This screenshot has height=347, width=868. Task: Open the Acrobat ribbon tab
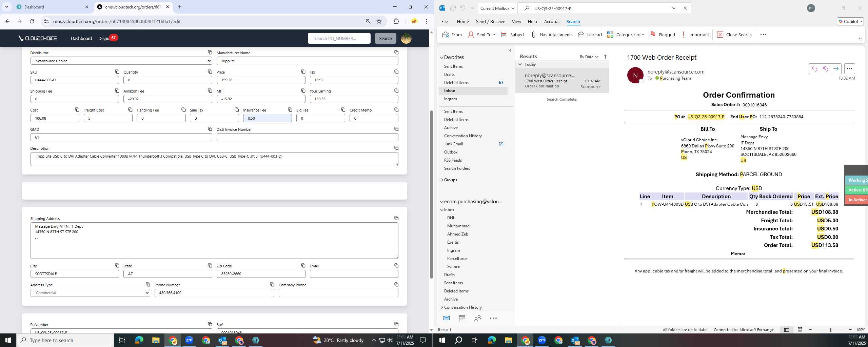click(x=552, y=21)
